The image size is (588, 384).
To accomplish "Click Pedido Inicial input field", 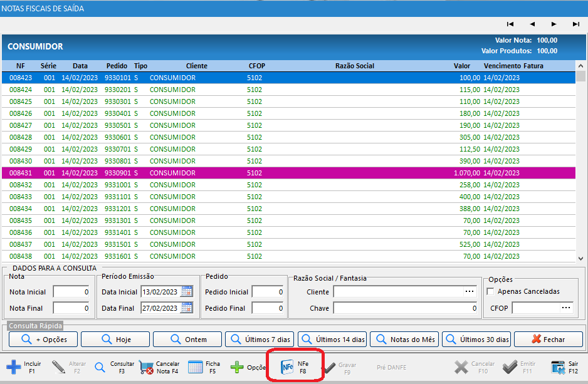I will click(x=268, y=292).
